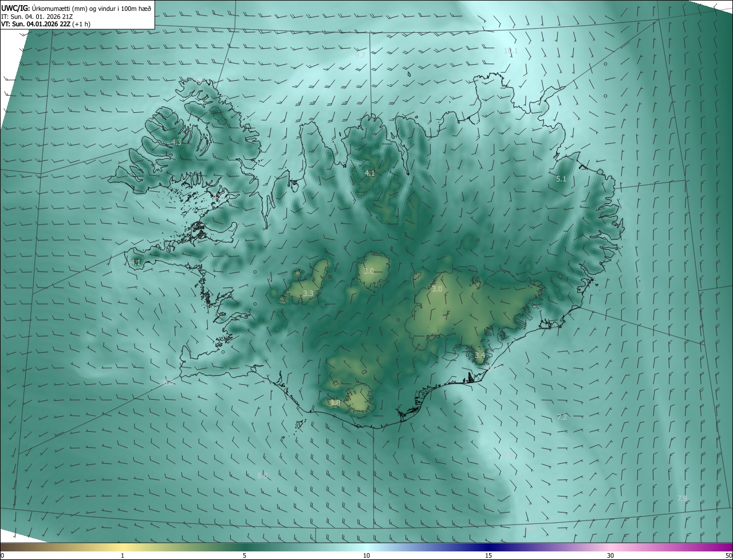Screen dimensions: 733x560
Task: Click the 'UWC/IG: Úrkomumætti (mm)' title line
Action: click(77, 7)
